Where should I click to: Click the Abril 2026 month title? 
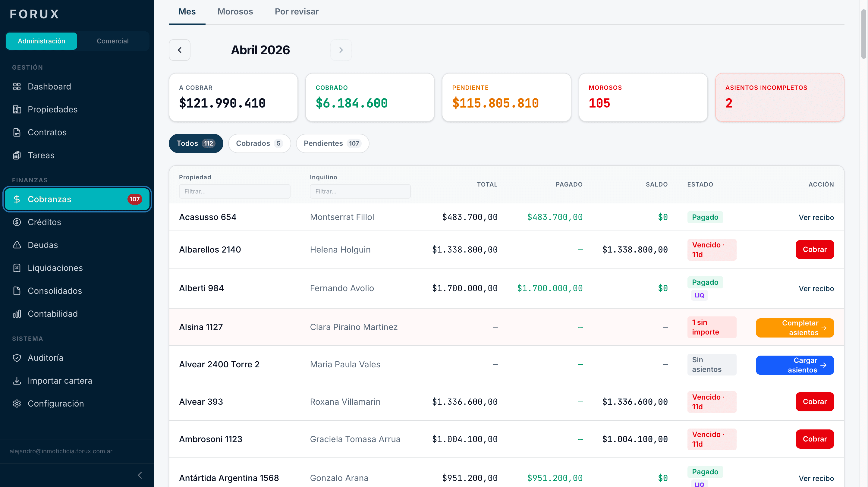coord(260,50)
